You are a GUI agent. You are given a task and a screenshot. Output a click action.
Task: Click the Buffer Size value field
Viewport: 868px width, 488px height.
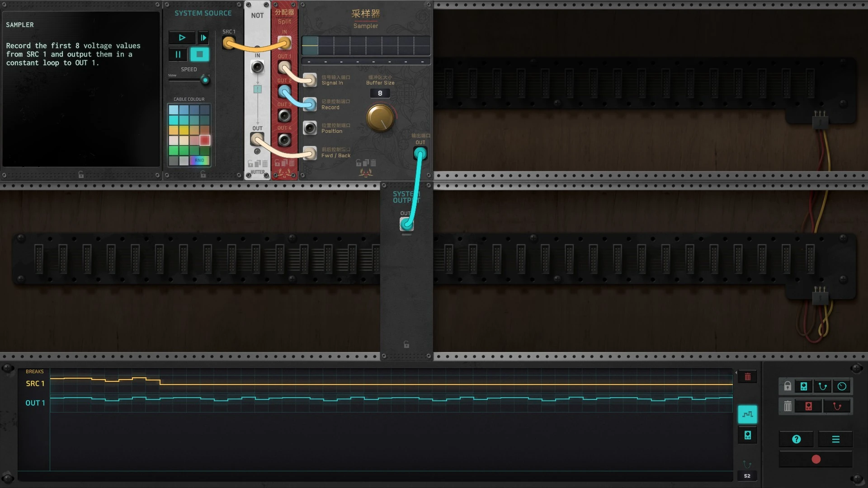(380, 94)
